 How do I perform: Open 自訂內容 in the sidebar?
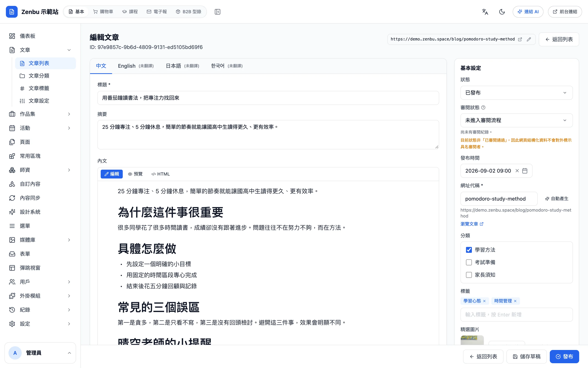click(x=40, y=184)
